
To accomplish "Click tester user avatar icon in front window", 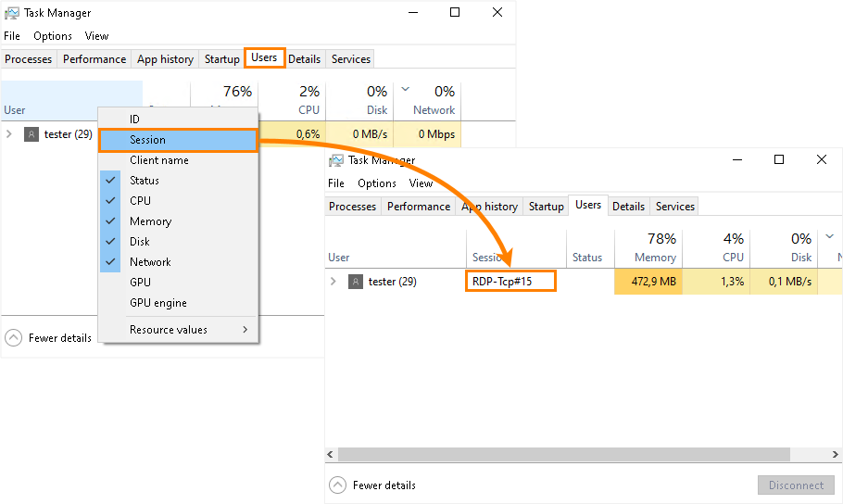I will [x=356, y=282].
